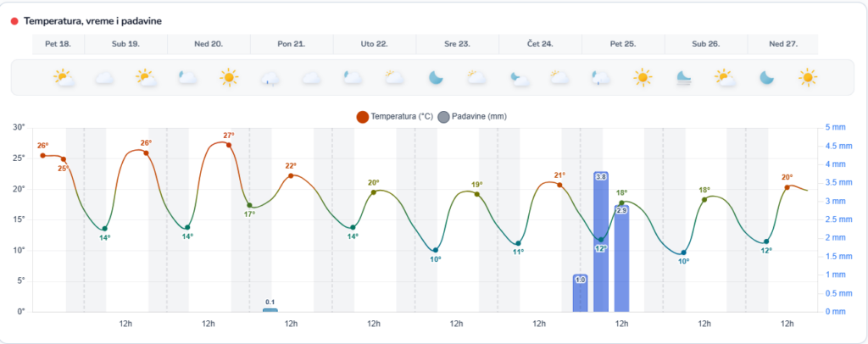Click the clear moon icon under Ned 27.
This screenshot has height=344, width=868.
pyautogui.click(x=766, y=77)
